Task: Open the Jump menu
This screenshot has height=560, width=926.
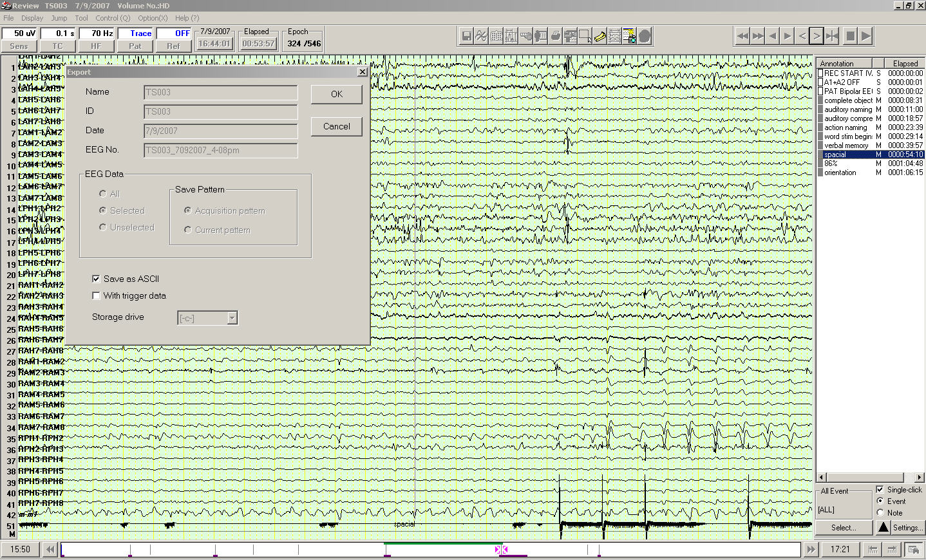Action: (x=59, y=18)
